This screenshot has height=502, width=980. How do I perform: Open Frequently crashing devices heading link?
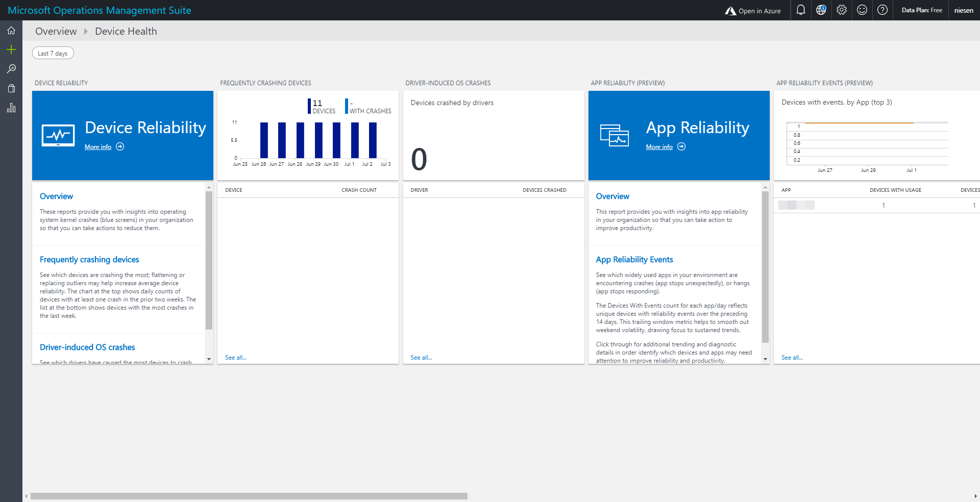click(89, 260)
